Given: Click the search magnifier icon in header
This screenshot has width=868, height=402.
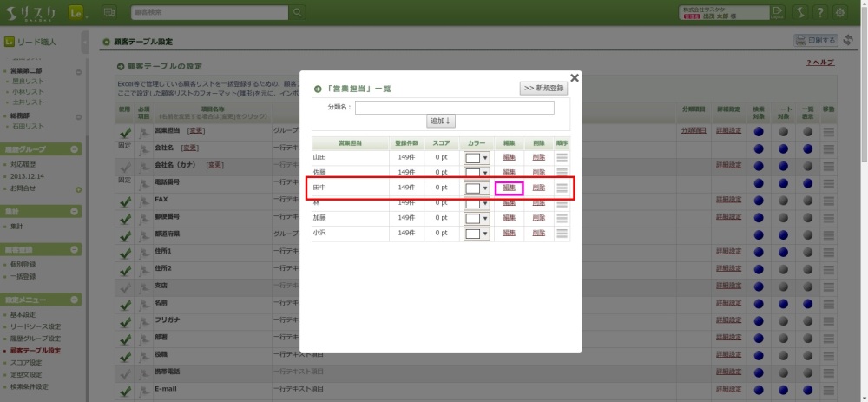Looking at the screenshot, I should click(298, 12).
